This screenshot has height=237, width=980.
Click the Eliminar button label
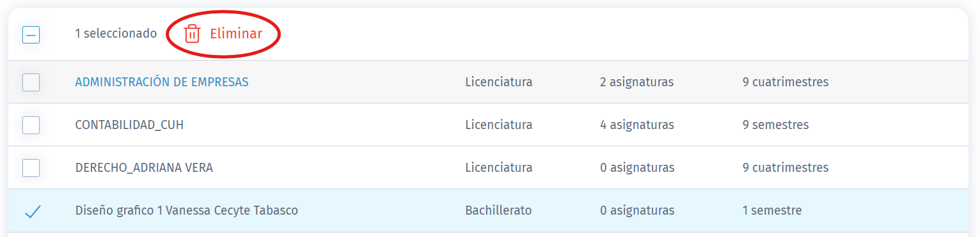[x=236, y=34]
